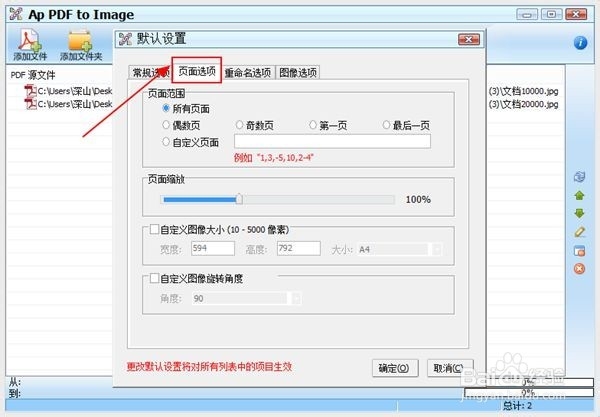Click the window settings icon in sidebar
The height and width of the screenshot is (417, 600).
click(579, 251)
